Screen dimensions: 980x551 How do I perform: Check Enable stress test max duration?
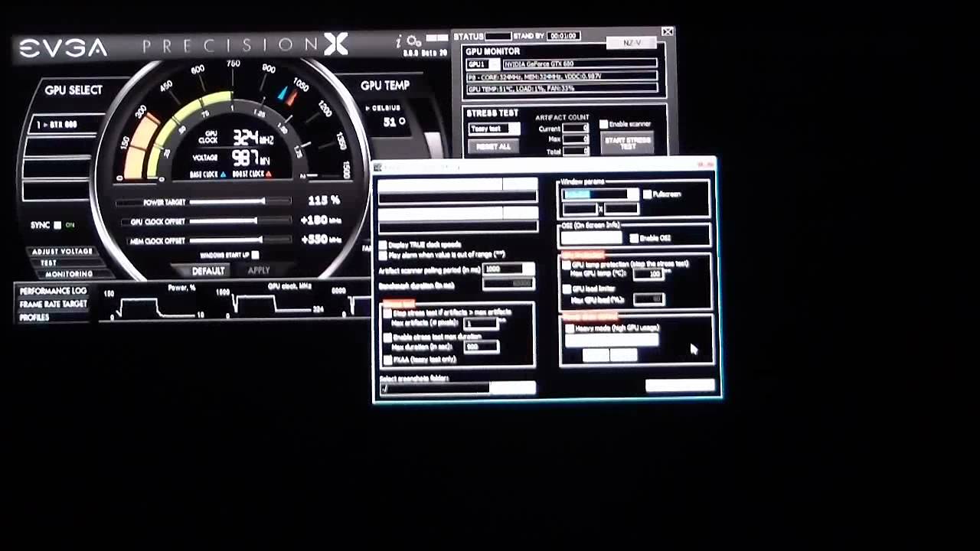387,337
